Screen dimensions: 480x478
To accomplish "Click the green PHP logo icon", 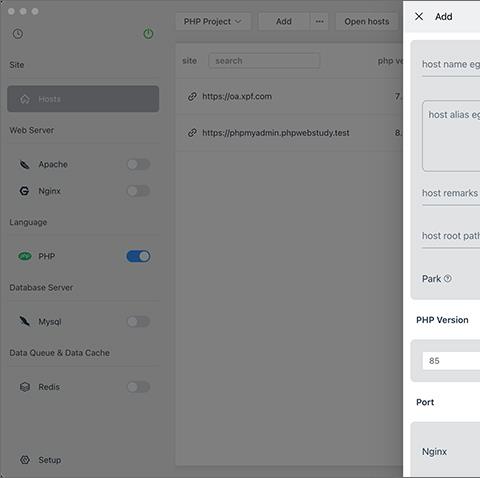I will pyautogui.click(x=25, y=256).
